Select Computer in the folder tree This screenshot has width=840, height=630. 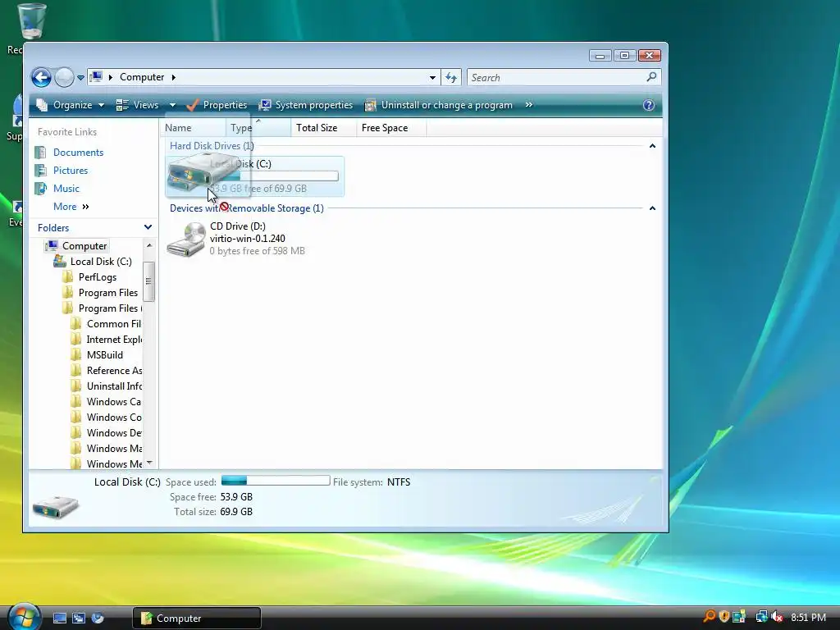(84, 246)
